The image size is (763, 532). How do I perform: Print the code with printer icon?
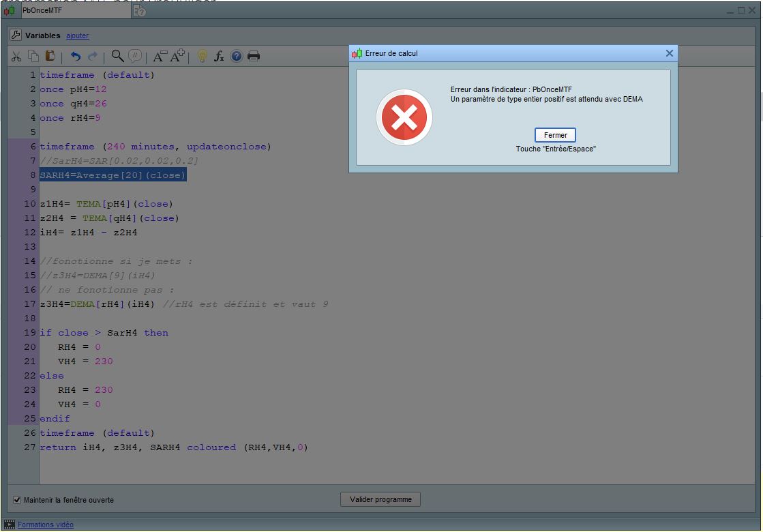pos(254,57)
